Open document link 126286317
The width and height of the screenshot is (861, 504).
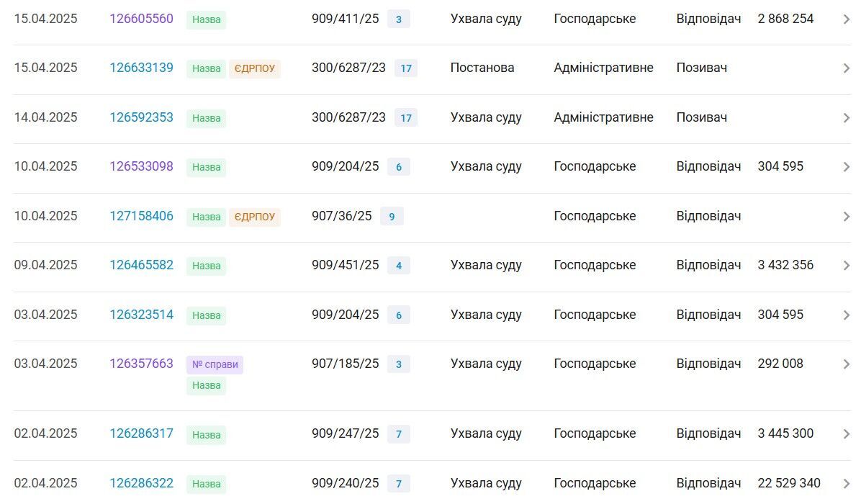(x=141, y=433)
